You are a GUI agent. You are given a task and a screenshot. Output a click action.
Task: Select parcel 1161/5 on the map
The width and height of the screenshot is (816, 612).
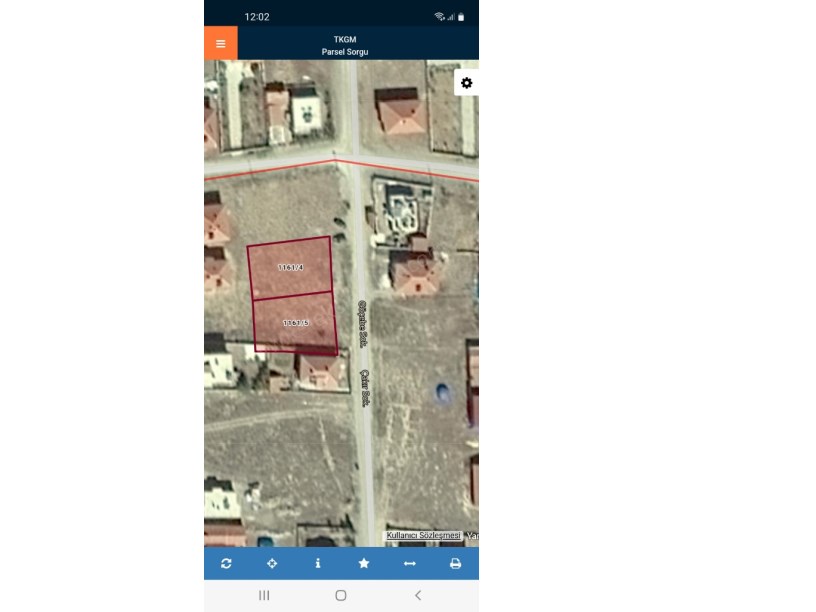tap(295, 323)
